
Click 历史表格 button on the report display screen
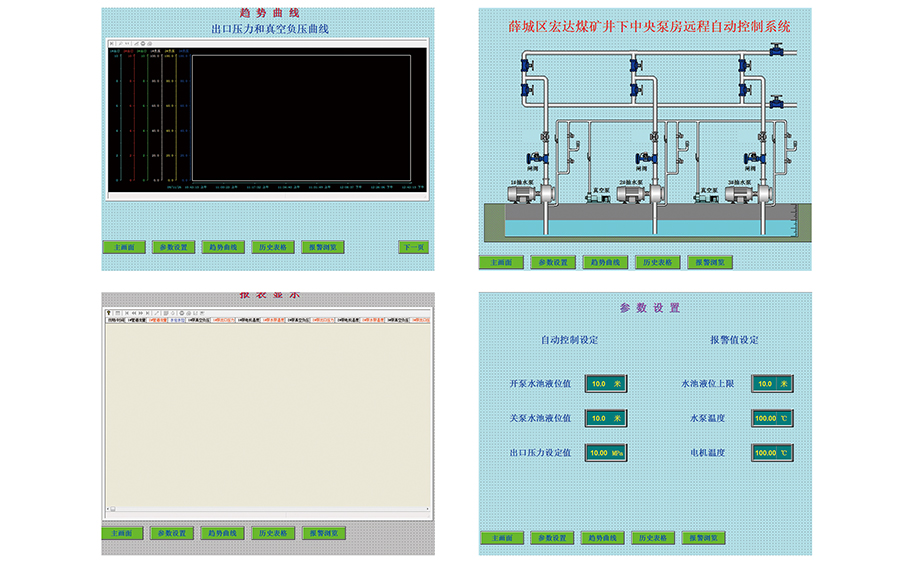(x=273, y=533)
